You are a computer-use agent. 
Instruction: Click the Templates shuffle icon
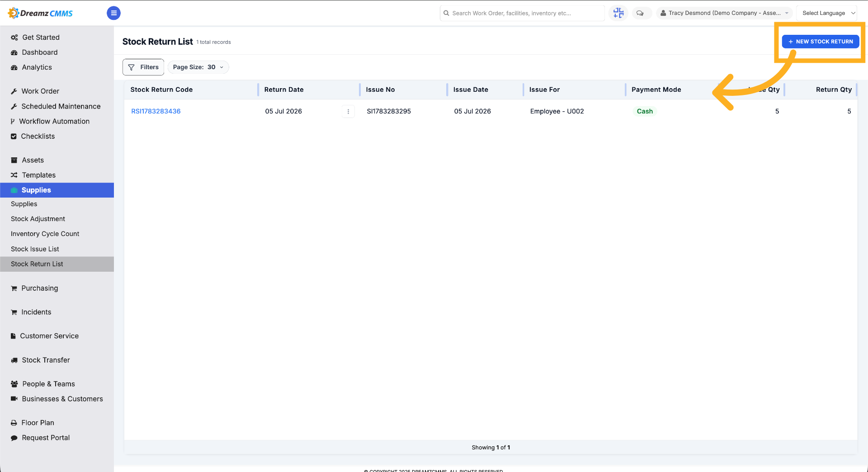click(14, 175)
